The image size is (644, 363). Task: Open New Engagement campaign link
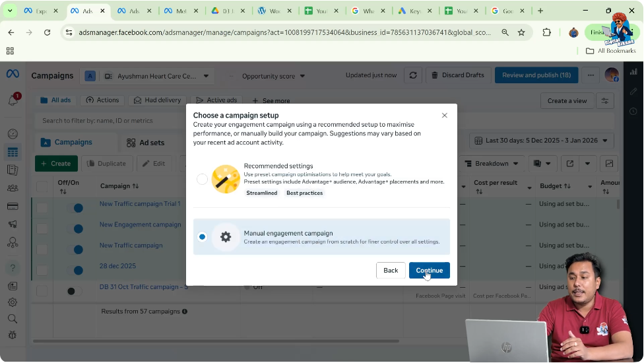tap(140, 224)
